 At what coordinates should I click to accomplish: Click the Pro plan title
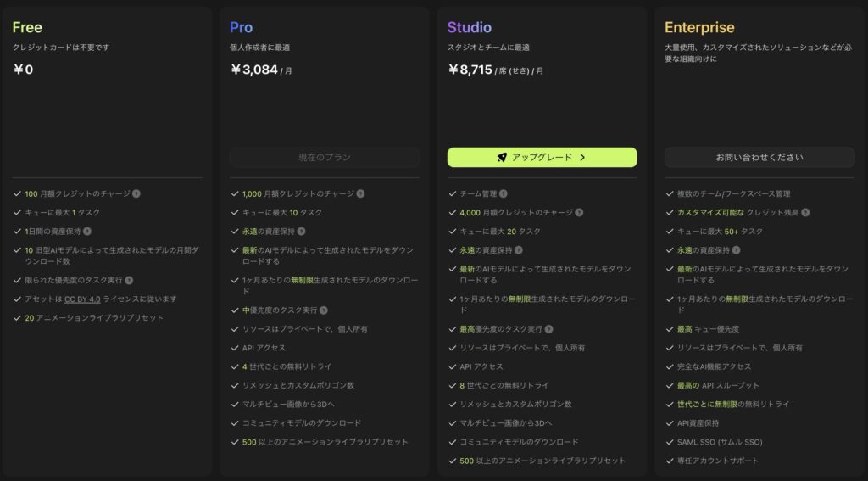point(241,27)
